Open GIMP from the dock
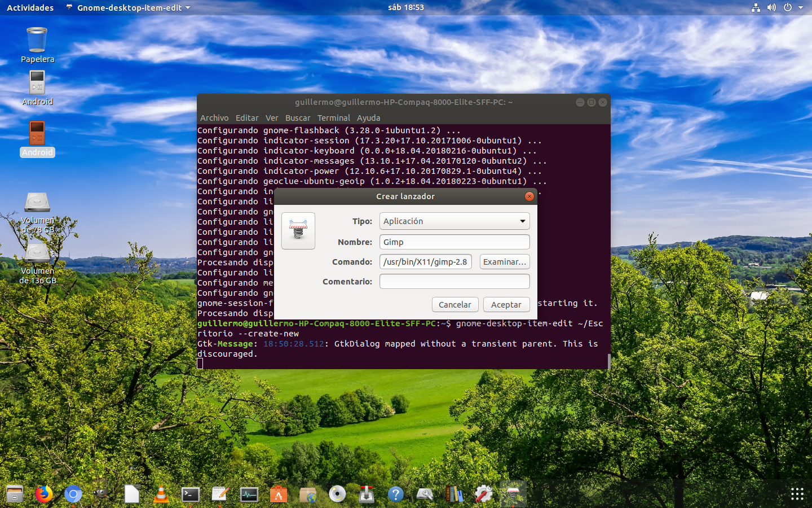Viewport: 812px width, 508px height. tap(101, 494)
